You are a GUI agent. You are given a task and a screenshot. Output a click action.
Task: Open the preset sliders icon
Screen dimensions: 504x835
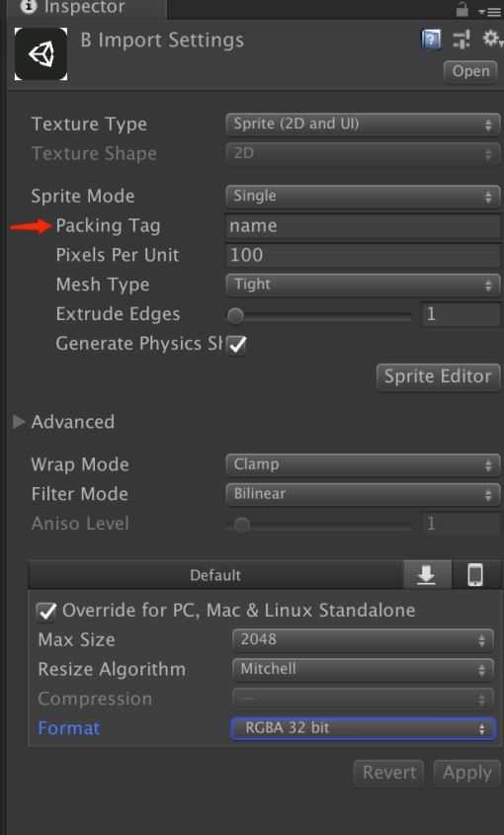pos(462,39)
